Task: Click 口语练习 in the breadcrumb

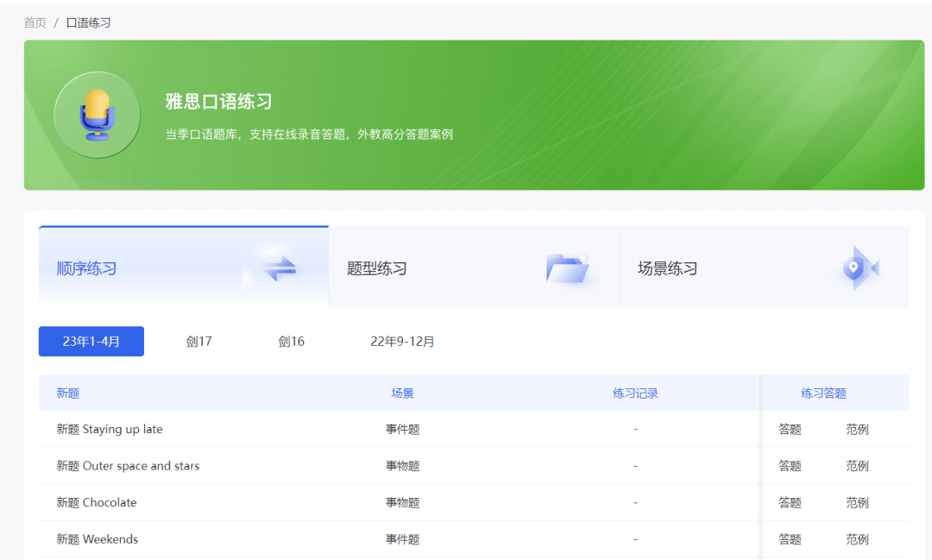Action: tap(89, 22)
